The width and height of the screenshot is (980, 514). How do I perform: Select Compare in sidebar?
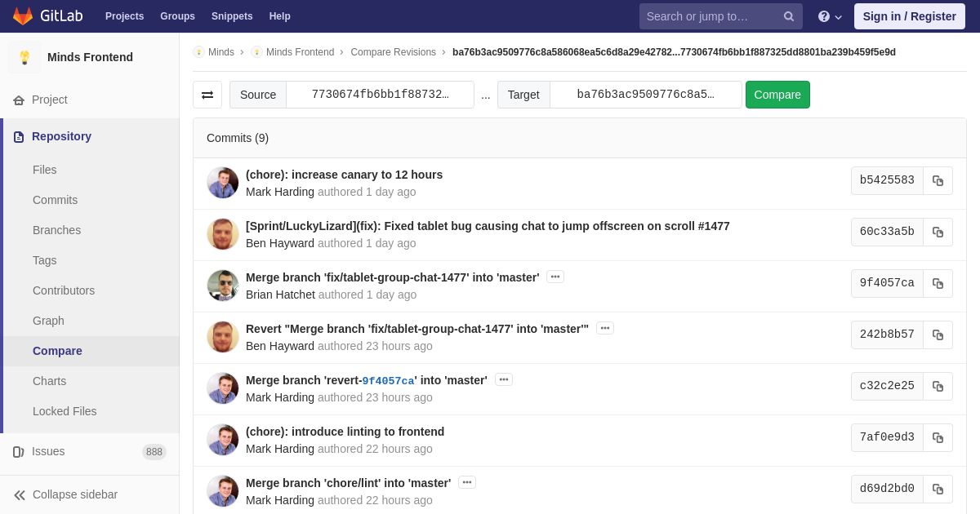[x=57, y=351]
